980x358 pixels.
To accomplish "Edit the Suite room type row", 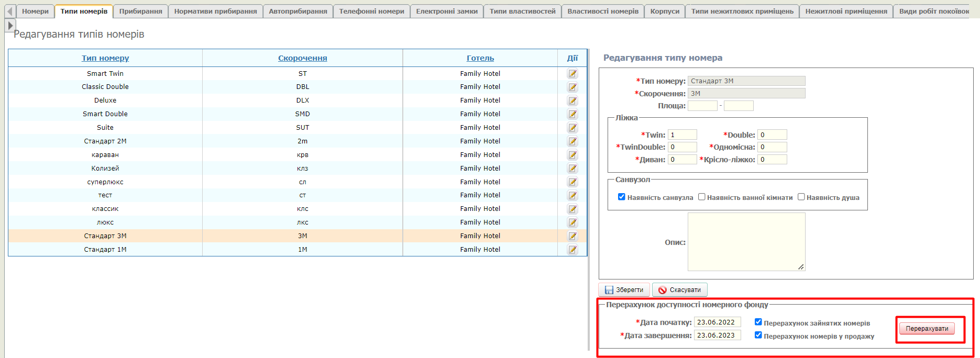I will (x=572, y=128).
